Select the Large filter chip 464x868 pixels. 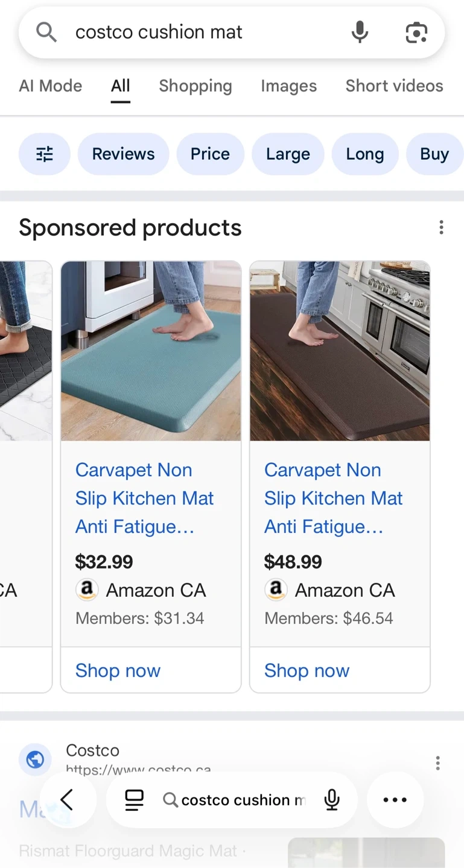[288, 154]
